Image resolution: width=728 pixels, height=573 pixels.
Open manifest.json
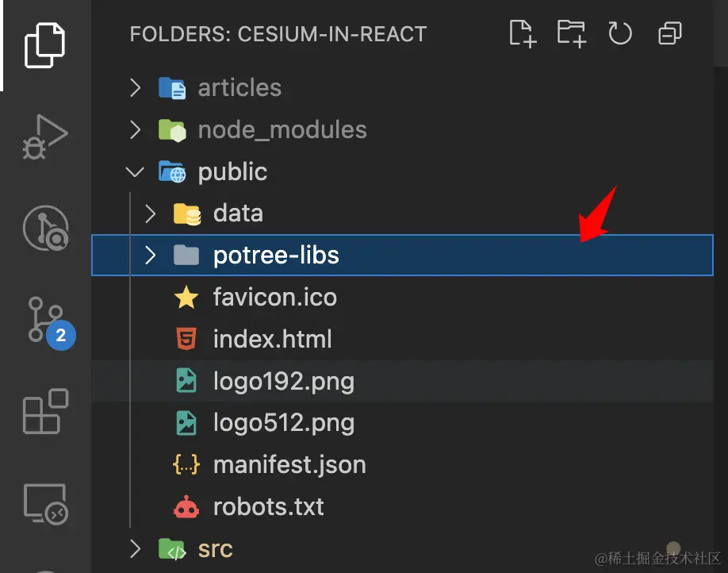(289, 464)
